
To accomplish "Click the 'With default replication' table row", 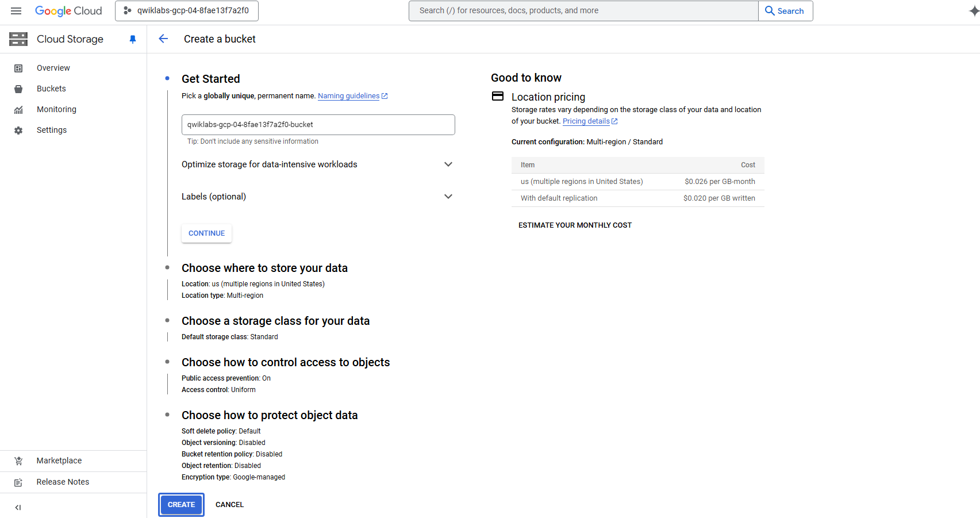I will [x=638, y=198].
